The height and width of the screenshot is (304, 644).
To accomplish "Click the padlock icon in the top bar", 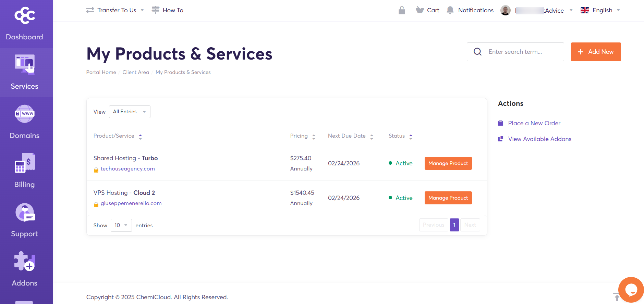I will [402, 10].
